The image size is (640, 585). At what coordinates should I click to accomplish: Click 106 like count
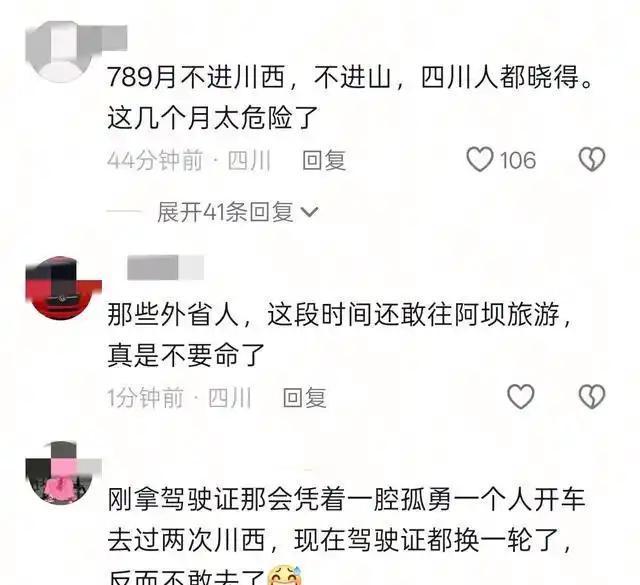518,160
